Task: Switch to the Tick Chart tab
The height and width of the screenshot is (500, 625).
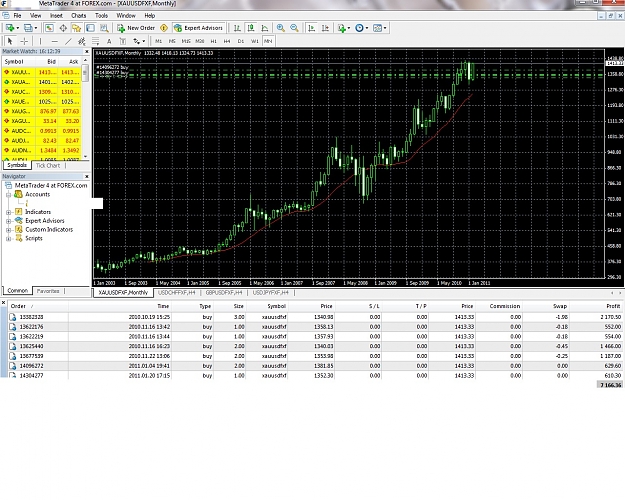Action: pyautogui.click(x=48, y=165)
